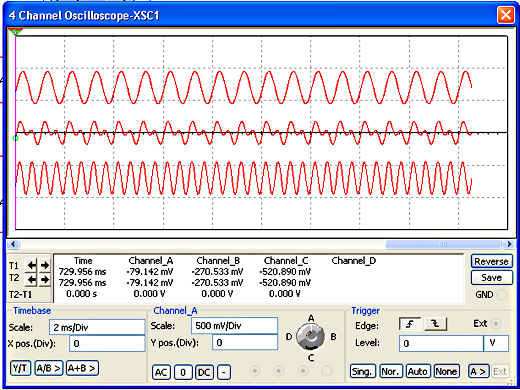Click the Time column header
520x390 pixels.
point(83,261)
